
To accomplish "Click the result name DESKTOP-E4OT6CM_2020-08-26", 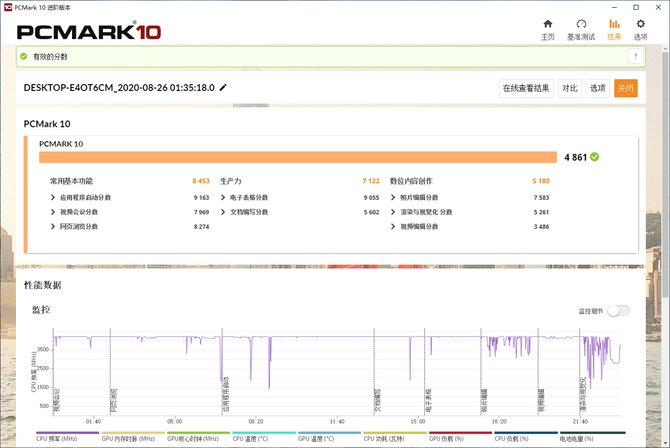I will click(x=119, y=88).
